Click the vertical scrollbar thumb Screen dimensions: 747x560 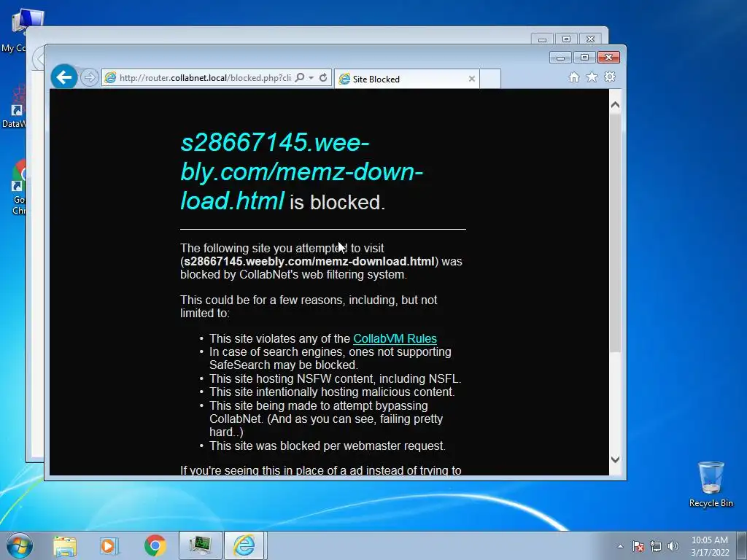(x=615, y=233)
